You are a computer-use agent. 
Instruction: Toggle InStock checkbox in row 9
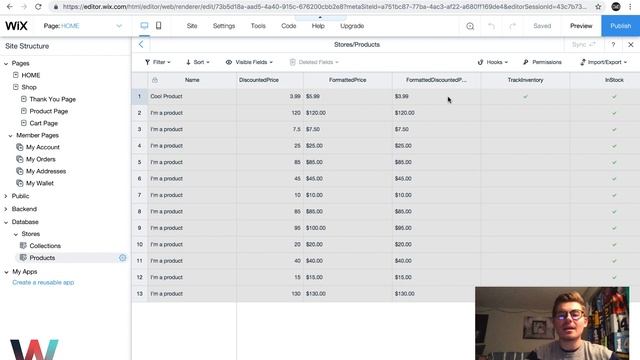pyautogui.click(x=614, y=228)
